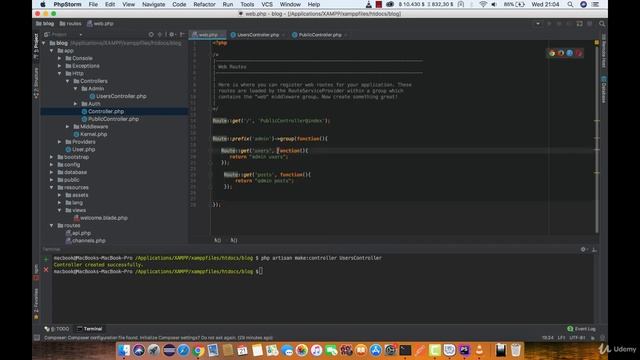Open the Run menu

(228, 4)
